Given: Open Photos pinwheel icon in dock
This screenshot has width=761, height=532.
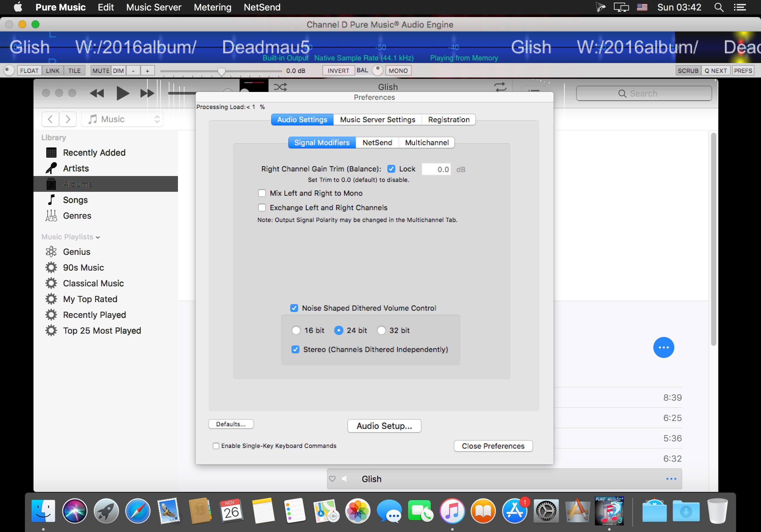Looking at the screenshot, I should click(357, 510).
